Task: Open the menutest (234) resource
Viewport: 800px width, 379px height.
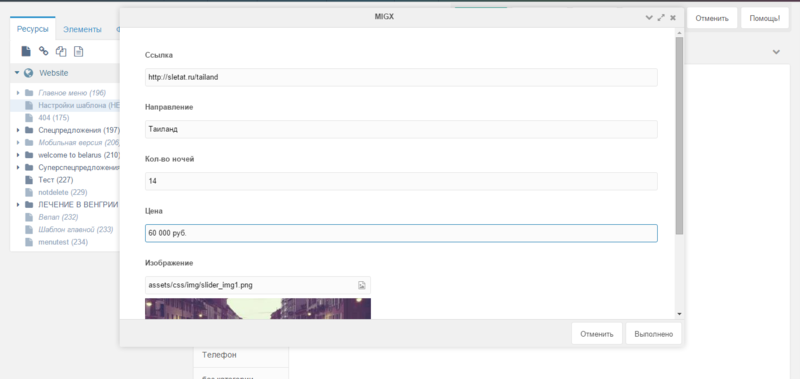Action: click(63, 242)
